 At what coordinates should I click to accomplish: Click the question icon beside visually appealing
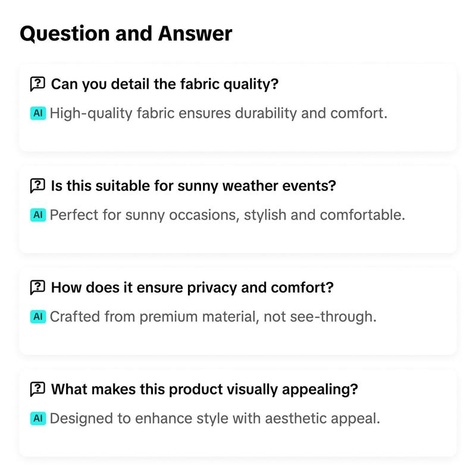[37, 389]
